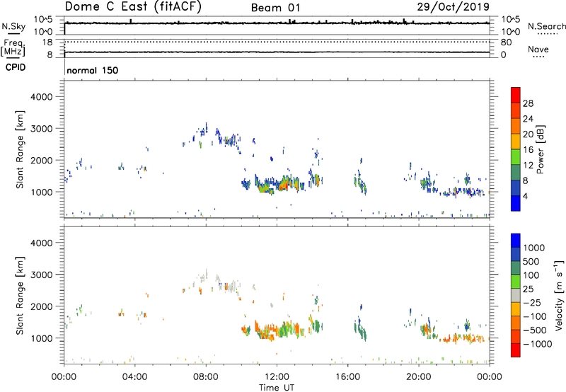Click the 'Slant Range [km]' label of the power panel
Screen dimensions: 566x392
tap(20, 149)
